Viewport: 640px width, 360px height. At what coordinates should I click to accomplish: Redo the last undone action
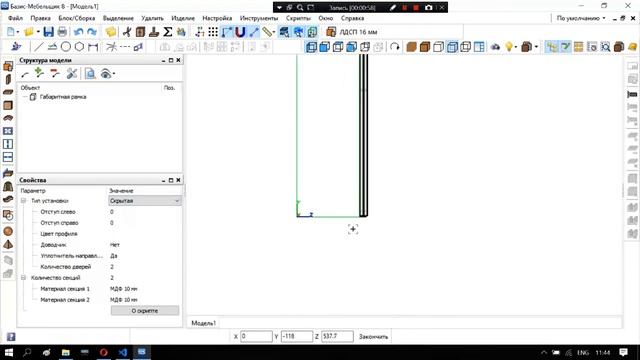[x=92, y=32]
